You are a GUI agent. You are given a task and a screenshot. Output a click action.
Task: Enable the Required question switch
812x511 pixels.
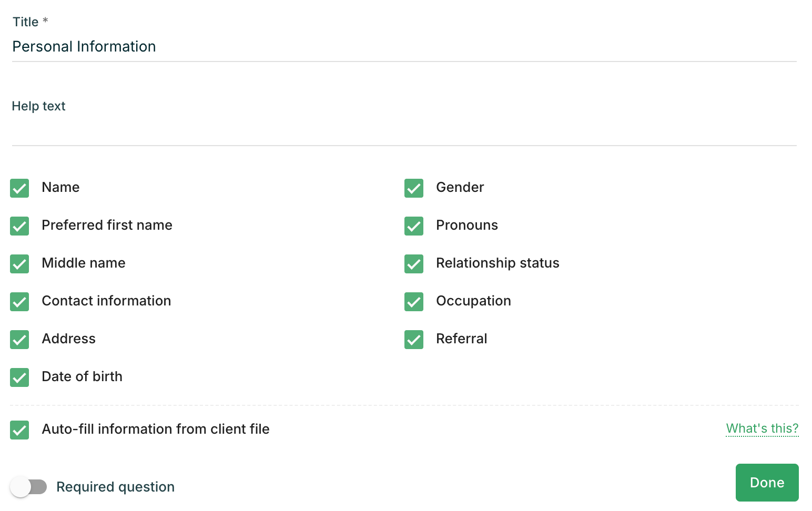[28, 487]
